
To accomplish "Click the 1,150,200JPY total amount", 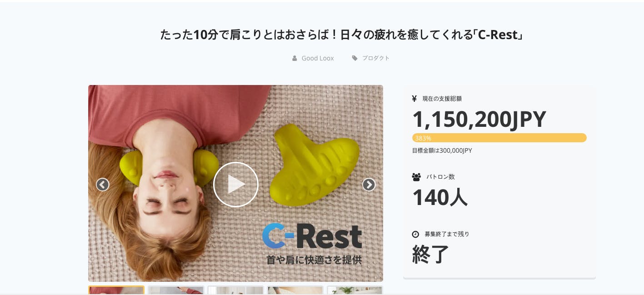I will [479, 119].
